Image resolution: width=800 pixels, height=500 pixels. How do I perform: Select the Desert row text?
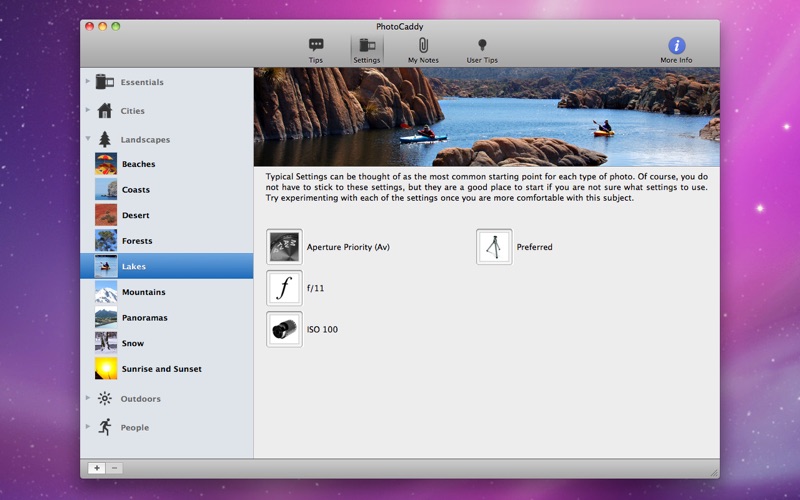point(136,215)
